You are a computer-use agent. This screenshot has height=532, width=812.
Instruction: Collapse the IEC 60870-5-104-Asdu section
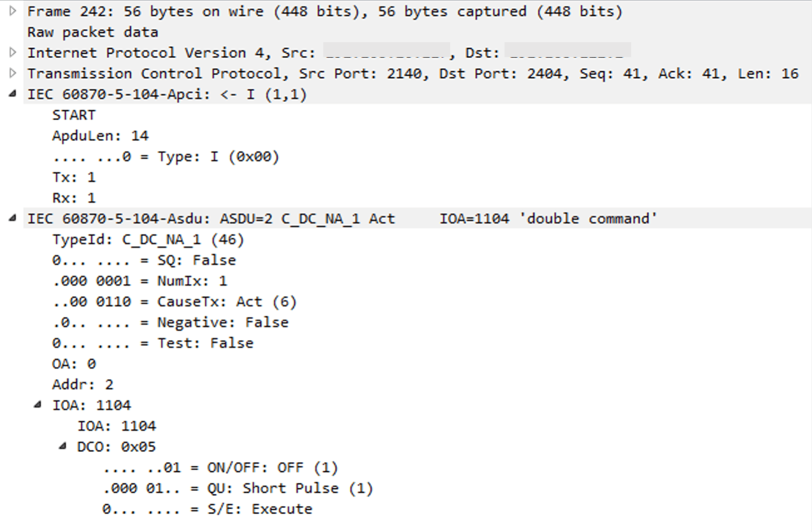[11, 218]
